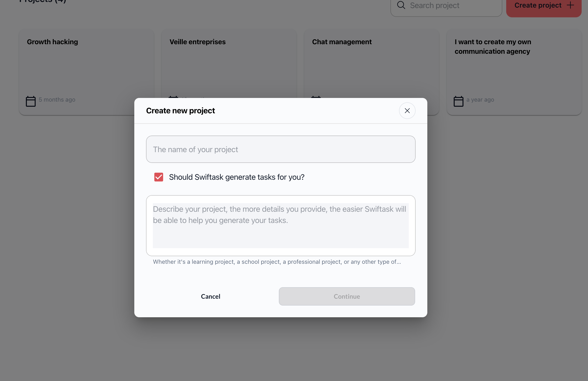
Task: Click the 'a year ago' date text
Action: [x=480, y=100]
